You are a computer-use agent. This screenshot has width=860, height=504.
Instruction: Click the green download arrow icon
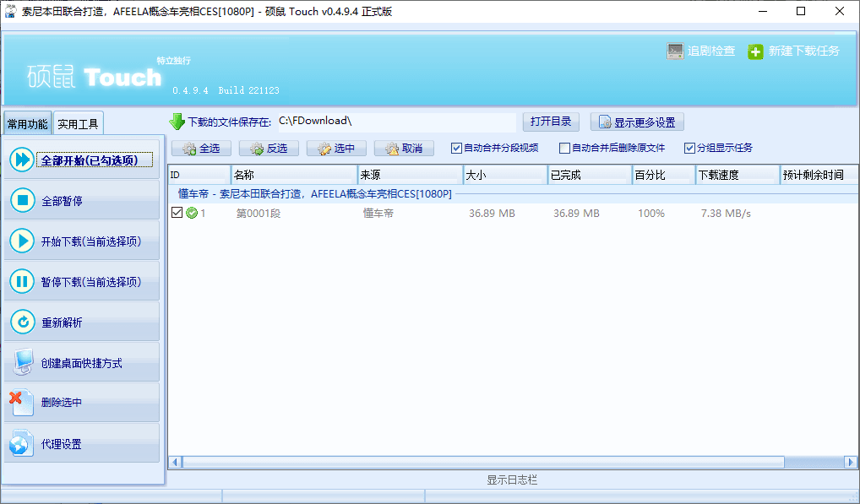pos(177,122)
